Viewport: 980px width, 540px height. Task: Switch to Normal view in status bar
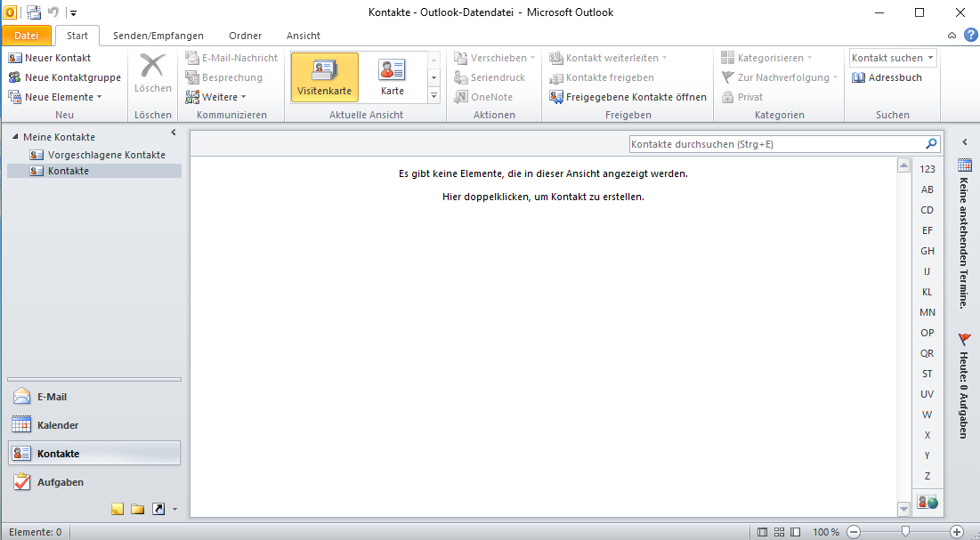tap(763, 532)
